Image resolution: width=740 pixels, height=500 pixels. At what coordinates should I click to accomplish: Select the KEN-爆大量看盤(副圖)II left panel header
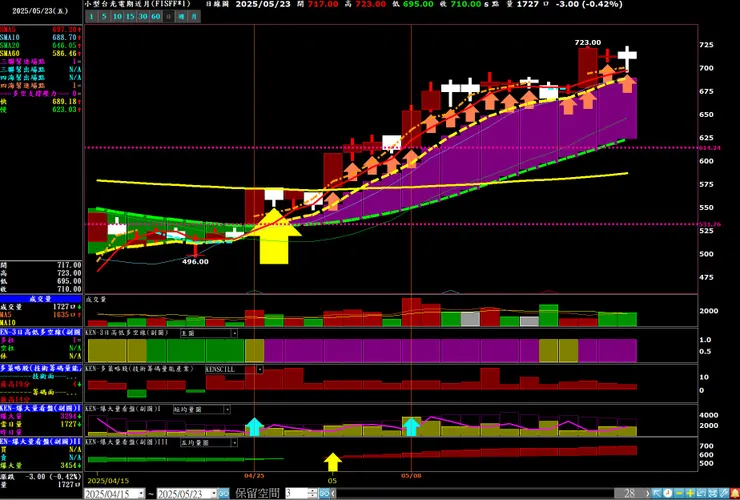(41, 441)
